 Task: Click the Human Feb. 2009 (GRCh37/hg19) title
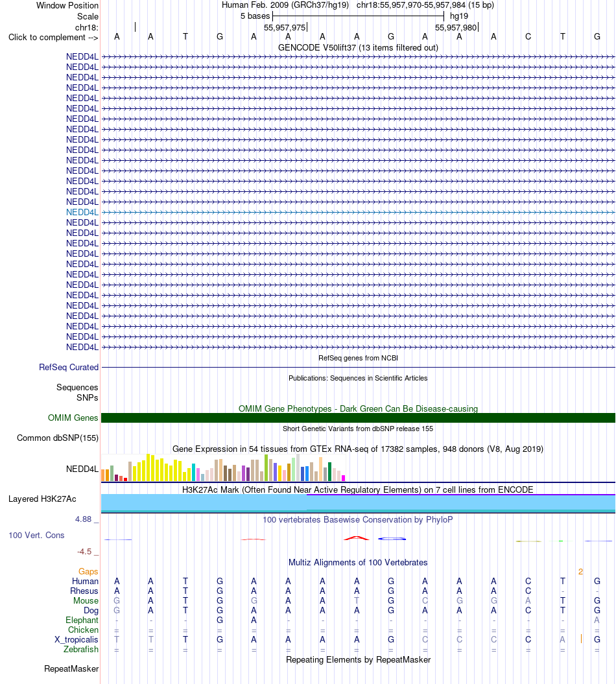pyautogui.click(x=285, y=5)
